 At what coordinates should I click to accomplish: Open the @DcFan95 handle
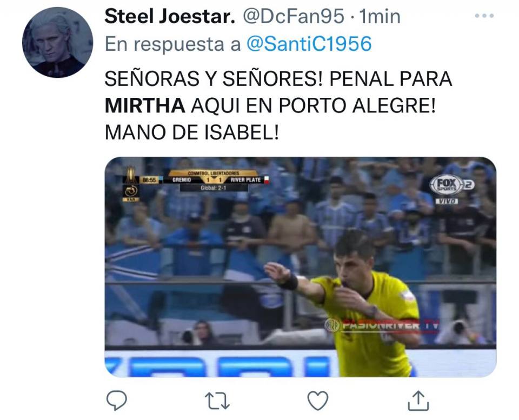(x=294, y=16)
